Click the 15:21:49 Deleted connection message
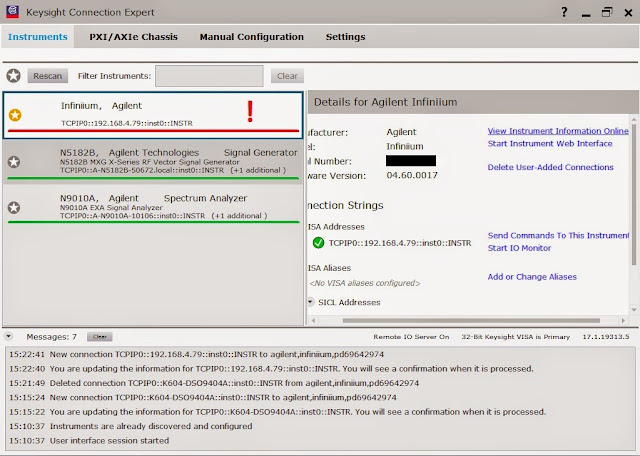 click(214, 383)
